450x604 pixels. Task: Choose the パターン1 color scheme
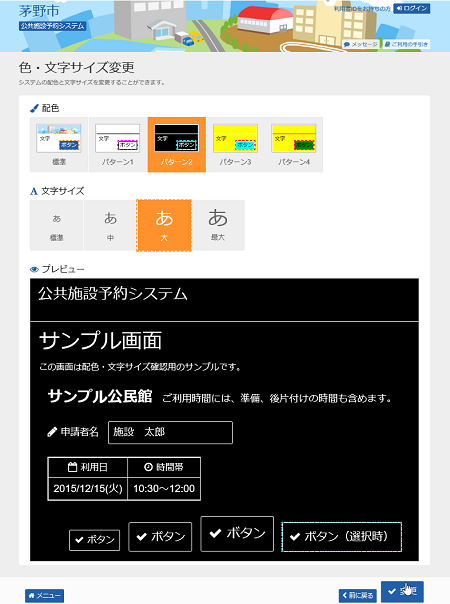[x=118, y=144]
